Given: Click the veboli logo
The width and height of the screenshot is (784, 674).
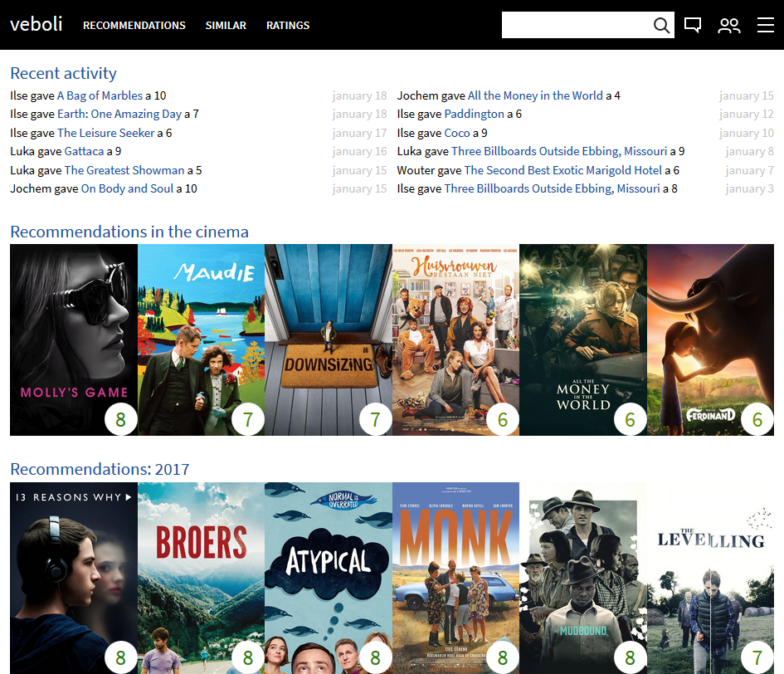Looking at the screenshot, I should point(36,24).
